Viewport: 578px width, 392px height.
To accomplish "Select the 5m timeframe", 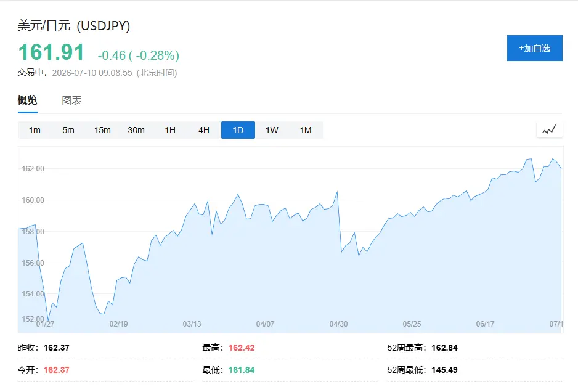I will 68,130.
